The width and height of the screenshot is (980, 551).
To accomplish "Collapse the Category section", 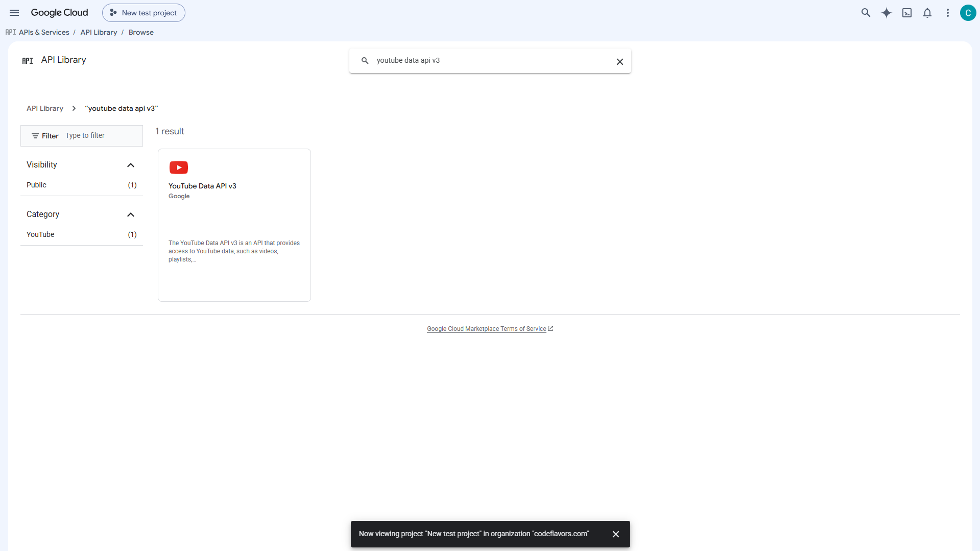I will (x=131, y=214).
